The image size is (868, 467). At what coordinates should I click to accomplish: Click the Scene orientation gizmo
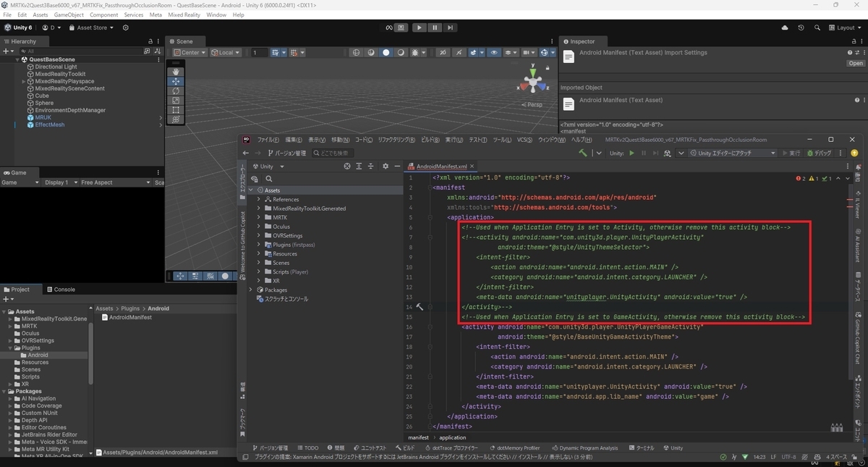(533, 81)
